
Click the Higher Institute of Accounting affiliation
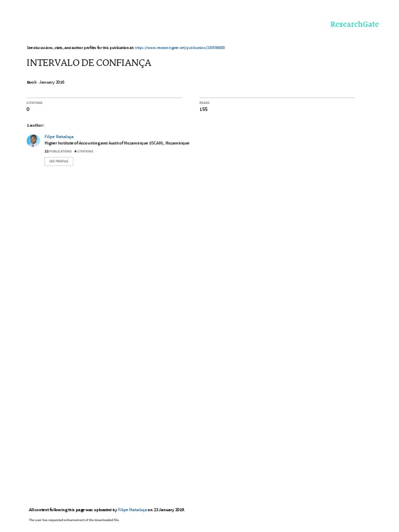pyautogui.click(x=117, y=143)
